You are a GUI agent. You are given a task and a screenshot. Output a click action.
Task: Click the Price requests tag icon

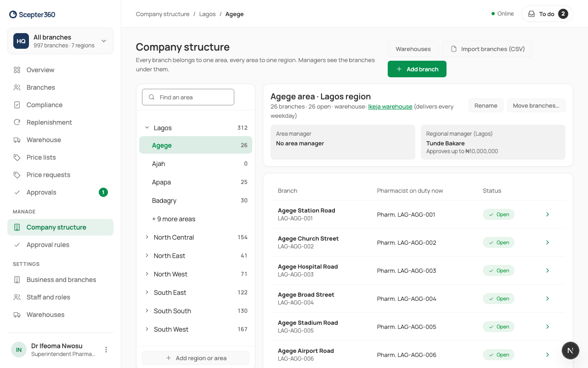(17, 175)
